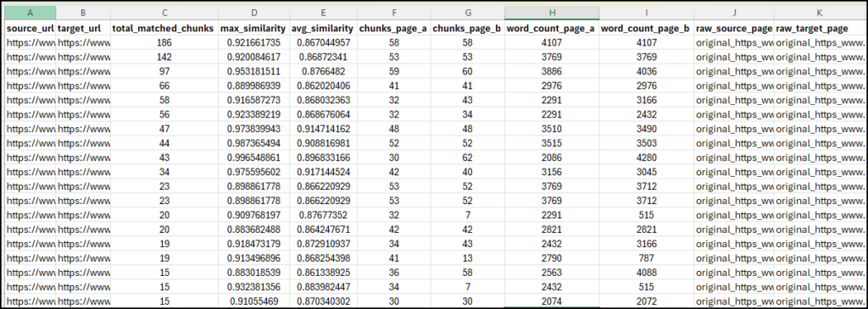Select column C header
This screenshot has height=309, width=868.
click(x=164, y=14)
